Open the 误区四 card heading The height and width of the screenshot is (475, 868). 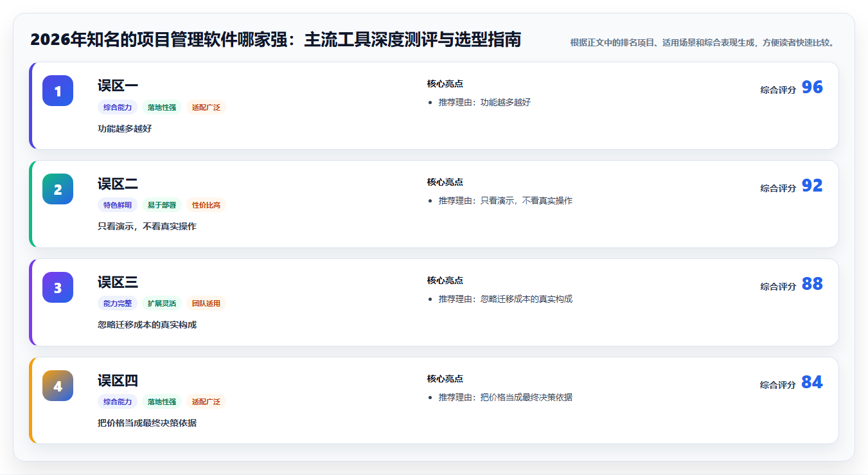(x=118, y=381)
